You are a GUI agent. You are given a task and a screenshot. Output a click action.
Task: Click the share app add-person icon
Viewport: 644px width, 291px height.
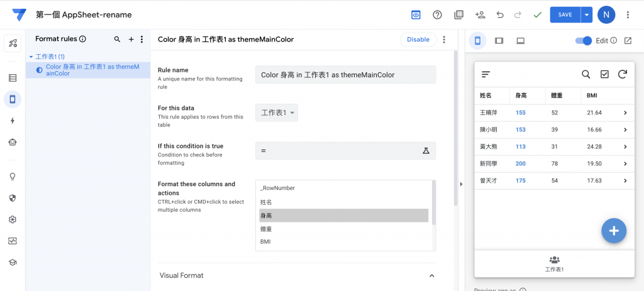(480, 14)
